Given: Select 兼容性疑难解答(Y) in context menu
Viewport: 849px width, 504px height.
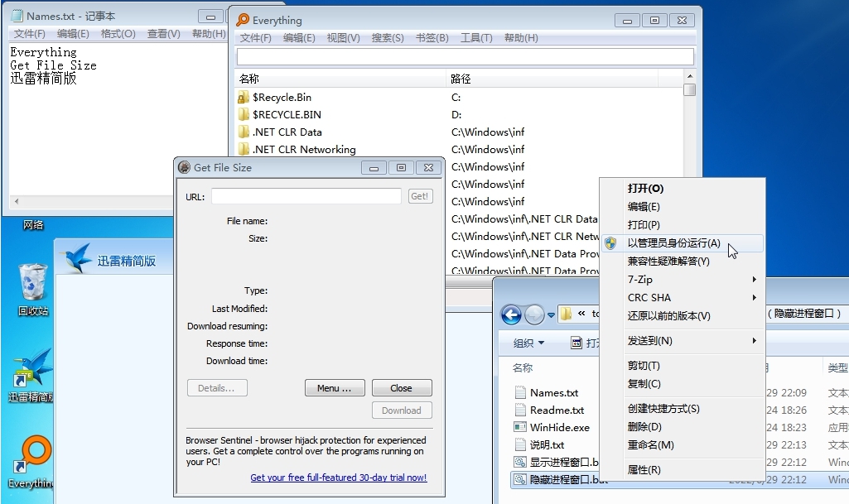Looking at the screenshot, I should tap(683, 262).
